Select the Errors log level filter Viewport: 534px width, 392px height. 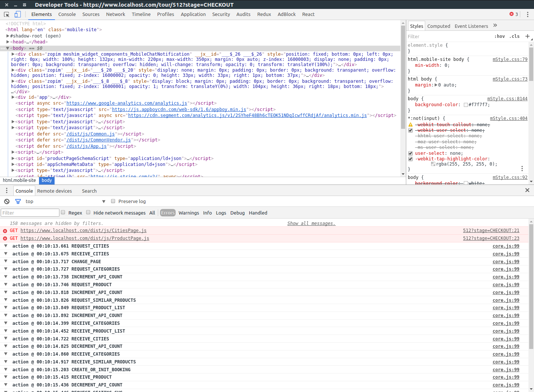(168, 213)
